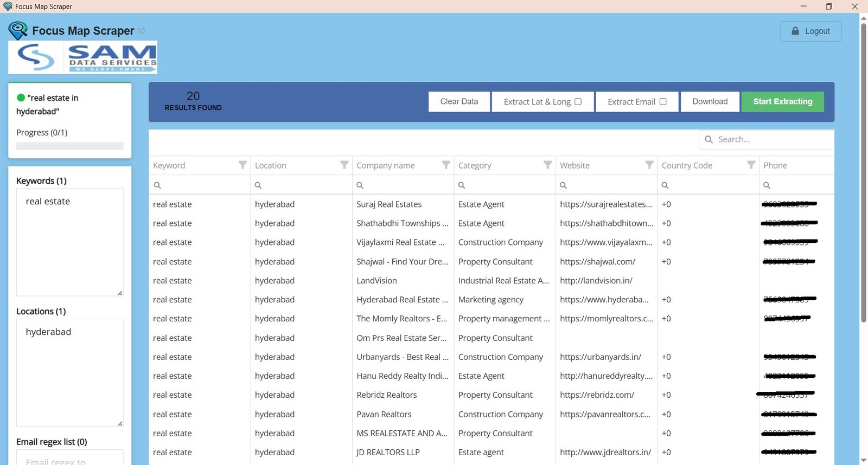Click the Focus Map Scraper logo icon

tap(18, 31)
